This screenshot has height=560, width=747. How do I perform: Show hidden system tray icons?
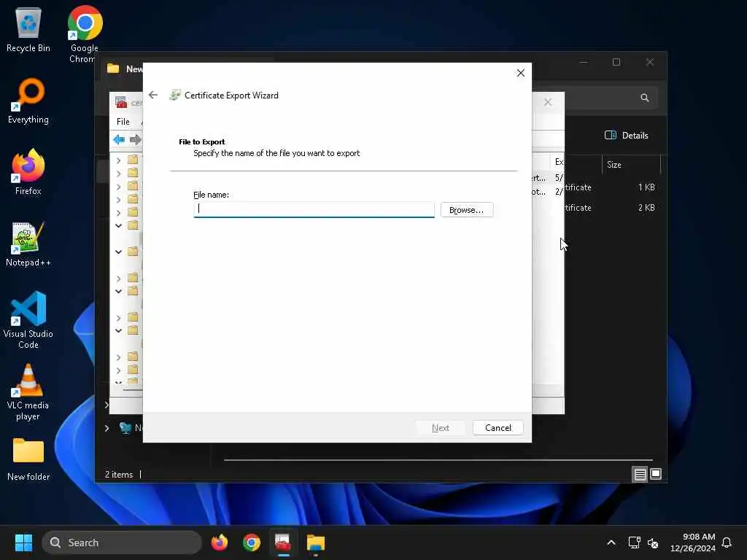(x=611, y=542)
